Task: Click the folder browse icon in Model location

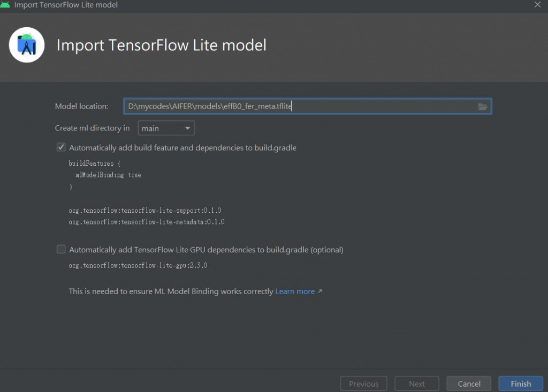Action: pyautogui.click(x=483, y=106)
